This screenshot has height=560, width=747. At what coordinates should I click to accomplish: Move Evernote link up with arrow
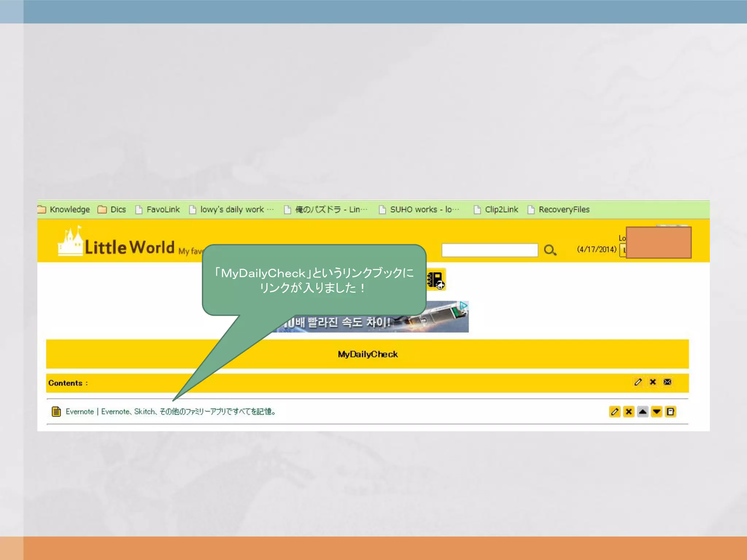point(643,412)
